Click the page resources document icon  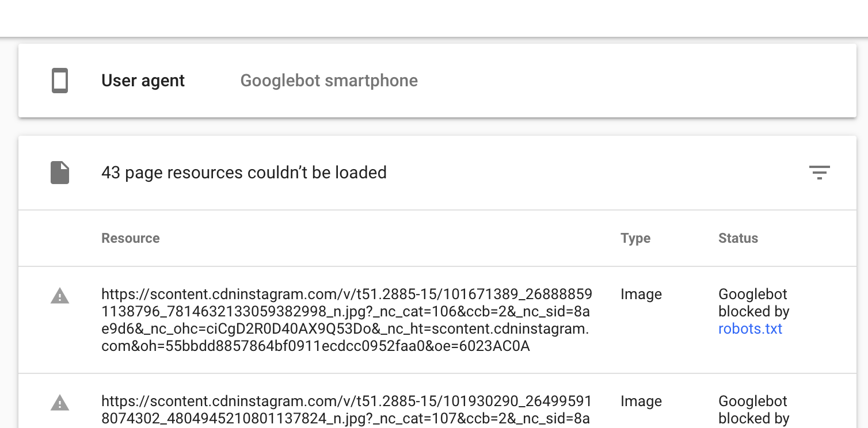[x=60, y=173]
